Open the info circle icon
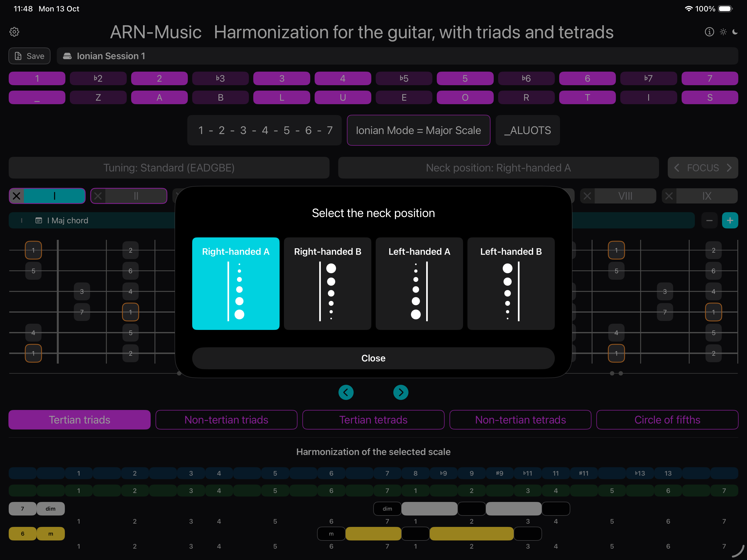 [x=709, y=32]
